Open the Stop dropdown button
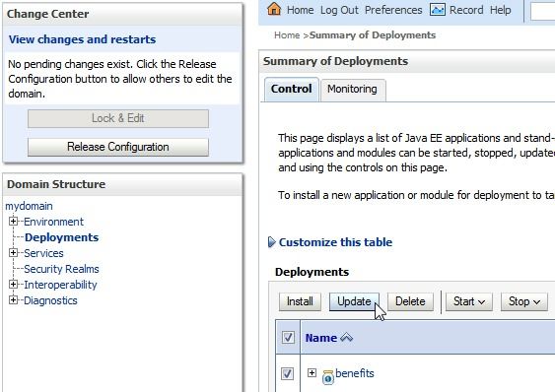Viewport: 555px width, 392px height. click(524, 301)
